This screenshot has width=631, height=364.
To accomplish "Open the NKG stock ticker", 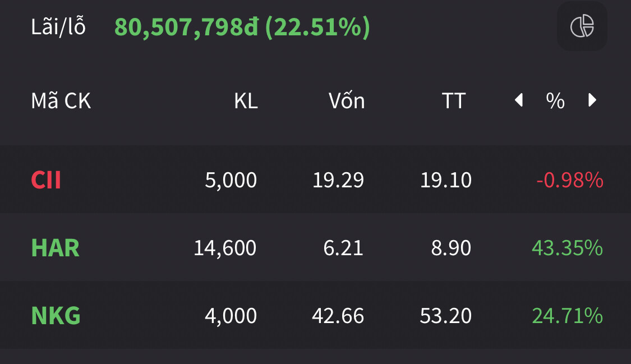I will pyautogui.click(x=56, y=316).
